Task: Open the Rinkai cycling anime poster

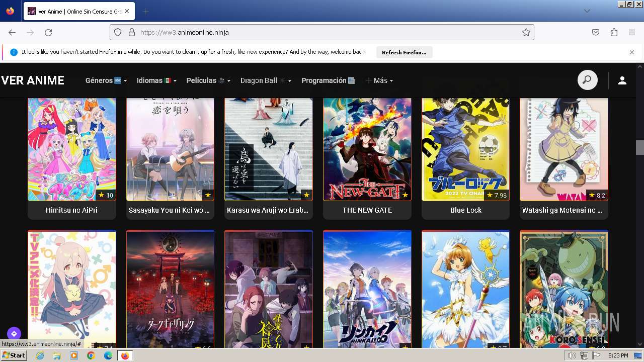Action: click(x=367, y=289)
